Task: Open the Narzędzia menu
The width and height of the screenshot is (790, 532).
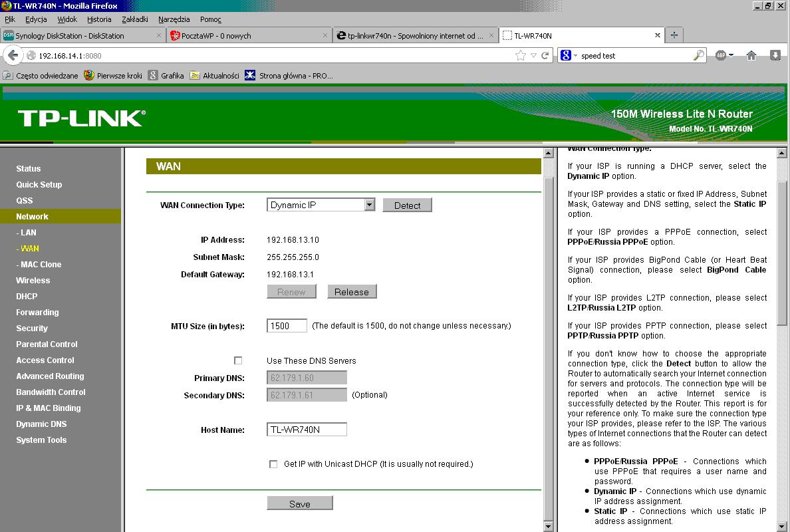Action: pyautogui.click(x=174, y=19)
